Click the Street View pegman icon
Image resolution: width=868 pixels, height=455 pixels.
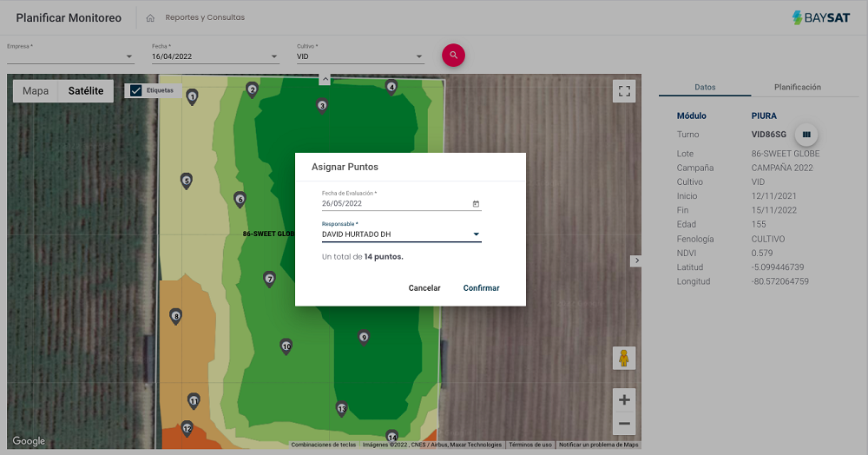coord(623,357)
